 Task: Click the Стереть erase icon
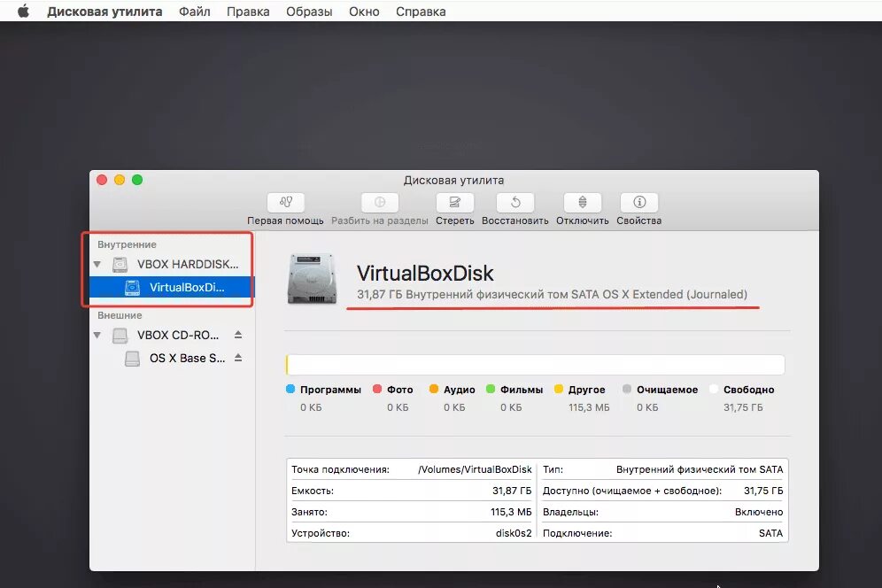click(x=454, y=202)
